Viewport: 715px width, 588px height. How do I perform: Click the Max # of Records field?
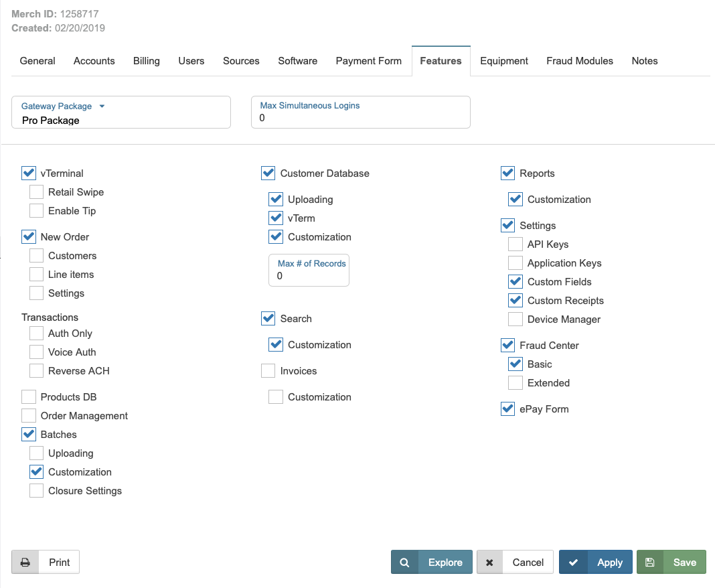309,276
